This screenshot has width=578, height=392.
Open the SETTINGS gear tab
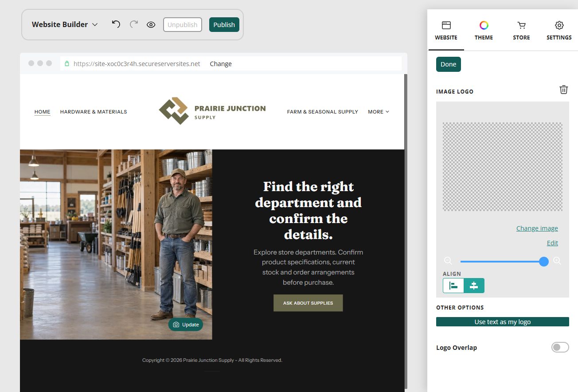pos(559,31)
